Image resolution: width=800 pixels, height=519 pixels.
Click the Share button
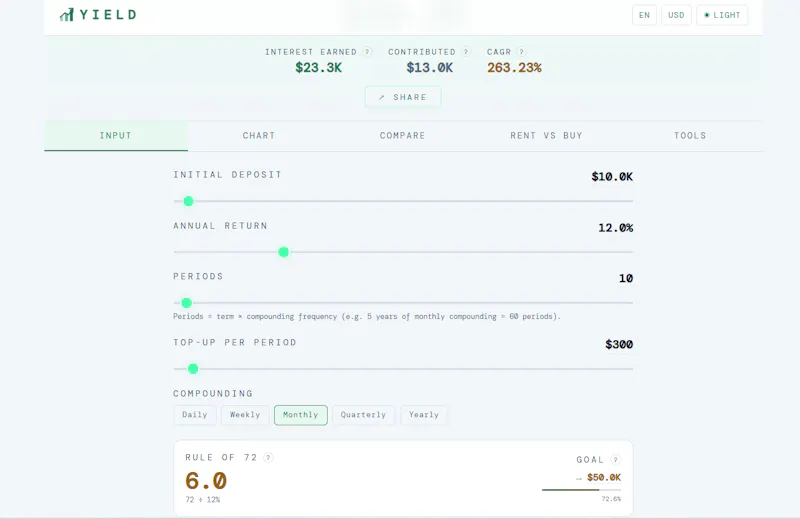pyautogui.click(x=403, y=97)
